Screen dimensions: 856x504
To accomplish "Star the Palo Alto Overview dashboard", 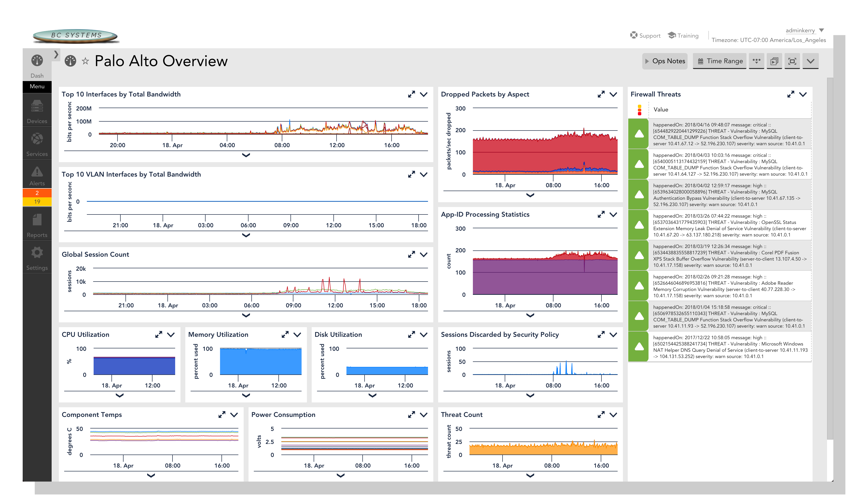I will point(85,61).
